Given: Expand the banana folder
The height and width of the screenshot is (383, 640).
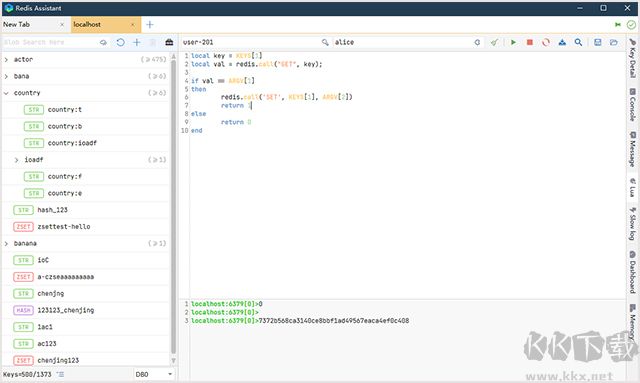Looking at the screenshot, I should click(6, 244).
